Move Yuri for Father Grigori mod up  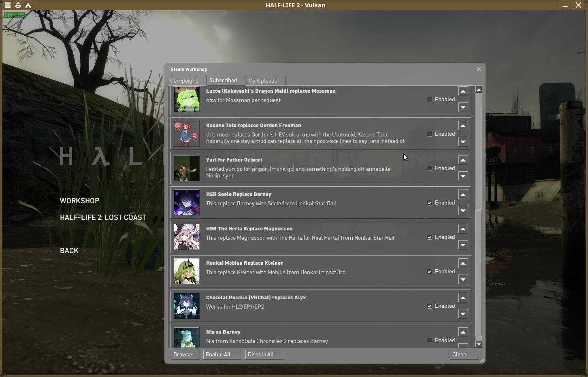tap(463, 160)
